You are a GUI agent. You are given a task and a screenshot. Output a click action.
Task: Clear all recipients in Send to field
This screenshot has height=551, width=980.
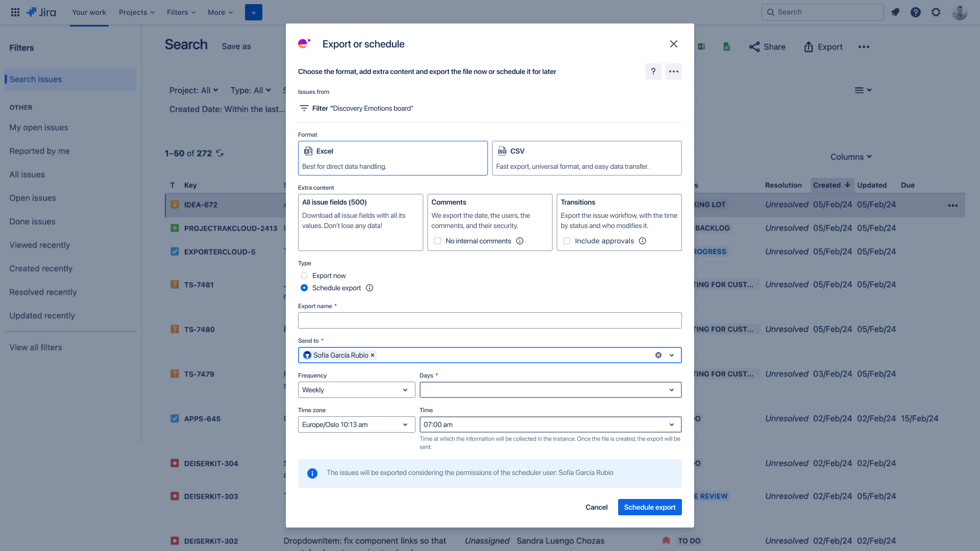[x=658, y=355]
